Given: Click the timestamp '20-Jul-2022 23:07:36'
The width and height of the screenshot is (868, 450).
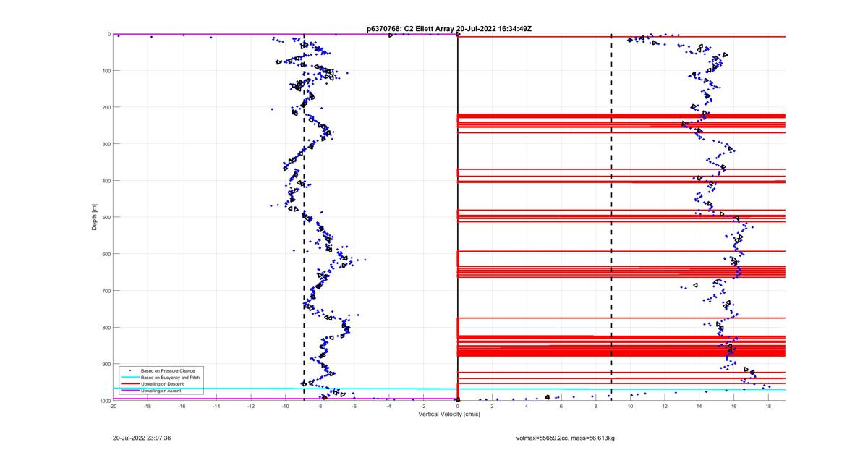Looking at the screenshot, I should tap(142, 438).
